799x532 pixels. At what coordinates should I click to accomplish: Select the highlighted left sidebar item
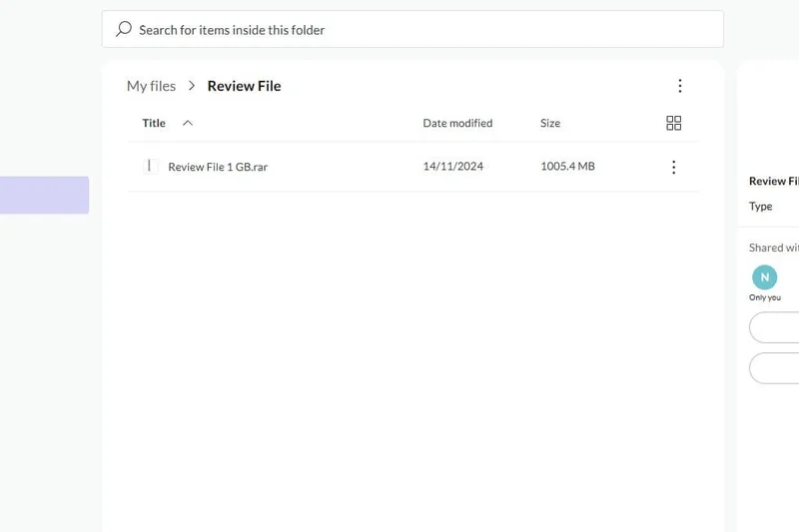[44, 195]
